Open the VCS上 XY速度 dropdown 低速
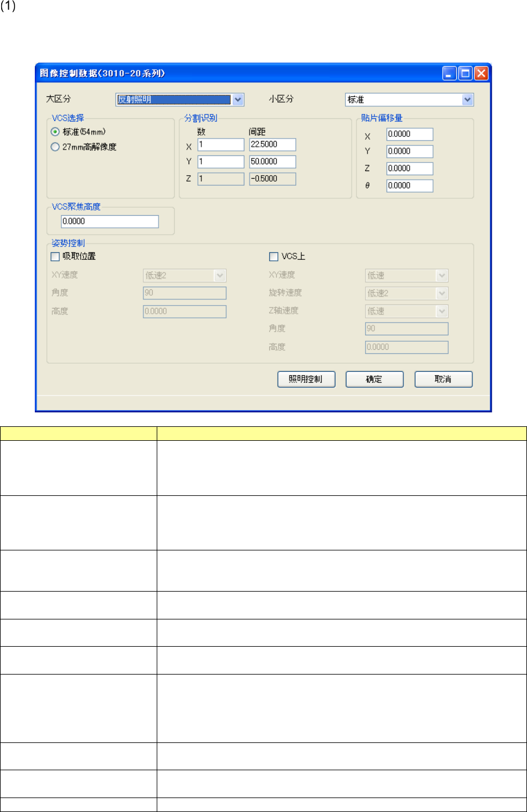The width and height of the screenshot is (527, 812). (406, 275)
